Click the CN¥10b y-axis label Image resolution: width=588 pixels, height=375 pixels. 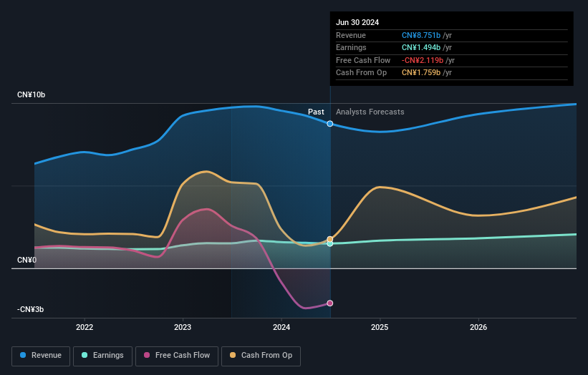pyautogui.click(x=31, y=94)
